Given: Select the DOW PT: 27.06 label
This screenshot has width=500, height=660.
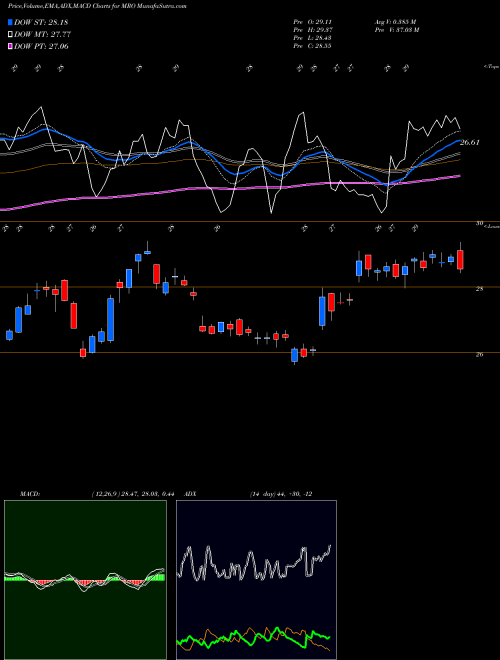Looking at the screenshot, I should coord(41,46).
